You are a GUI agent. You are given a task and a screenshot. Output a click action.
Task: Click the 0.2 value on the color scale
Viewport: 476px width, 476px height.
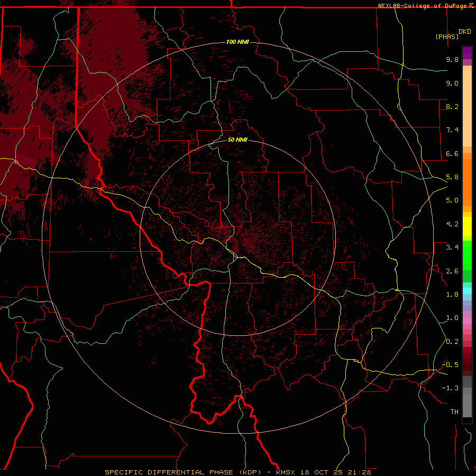[x=452, y=342]
